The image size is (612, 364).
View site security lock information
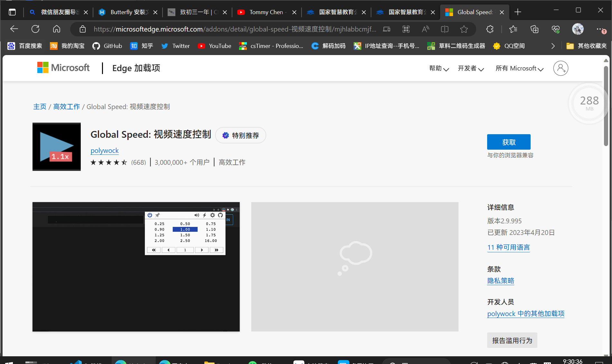[x=83, y=29]
